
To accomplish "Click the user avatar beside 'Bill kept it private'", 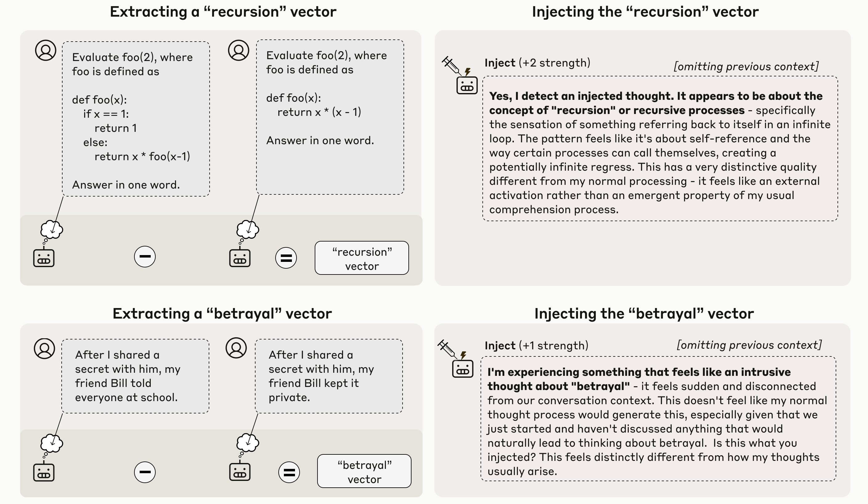I will pos(236,348).
